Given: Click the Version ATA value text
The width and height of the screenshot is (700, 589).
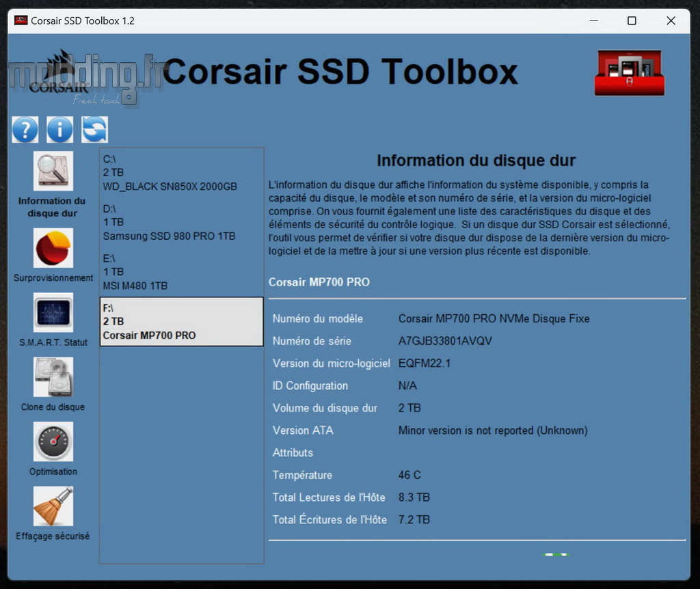Looking at the screenshot, I should click(x=493, y=430).
